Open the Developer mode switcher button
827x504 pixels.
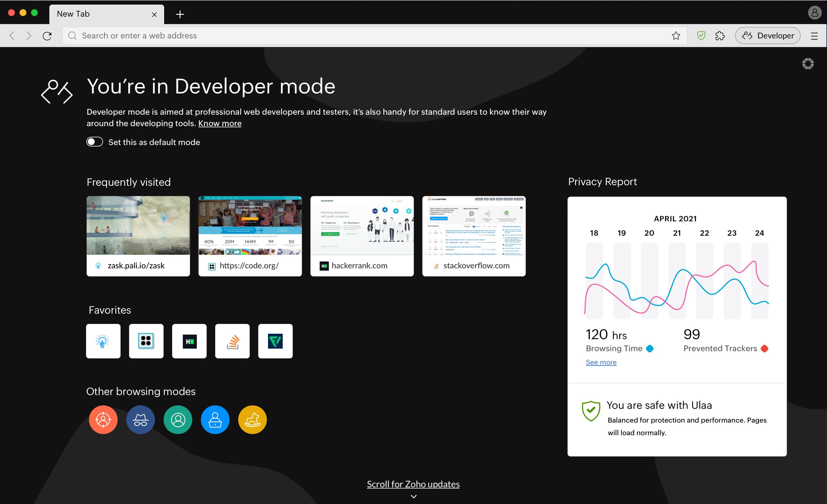[x=768, y=35]
